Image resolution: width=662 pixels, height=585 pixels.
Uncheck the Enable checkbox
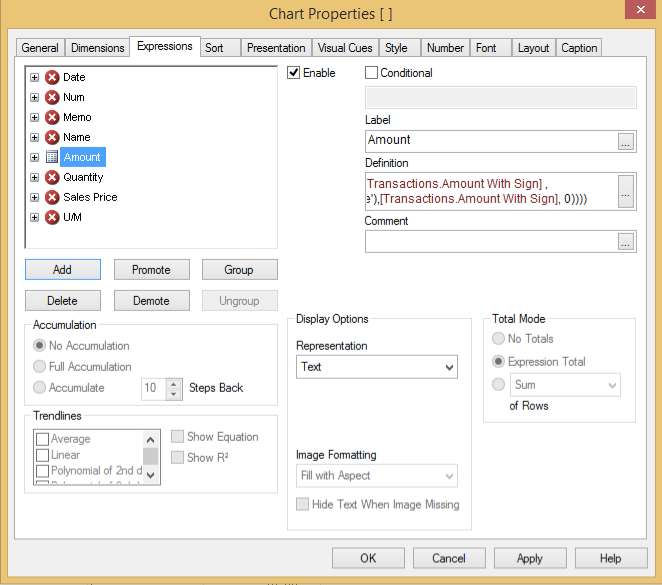[294, 73]
